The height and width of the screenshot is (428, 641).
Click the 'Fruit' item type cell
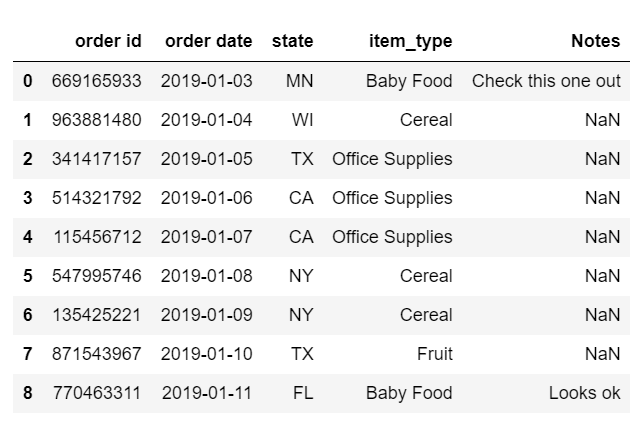tap(435, 354)
